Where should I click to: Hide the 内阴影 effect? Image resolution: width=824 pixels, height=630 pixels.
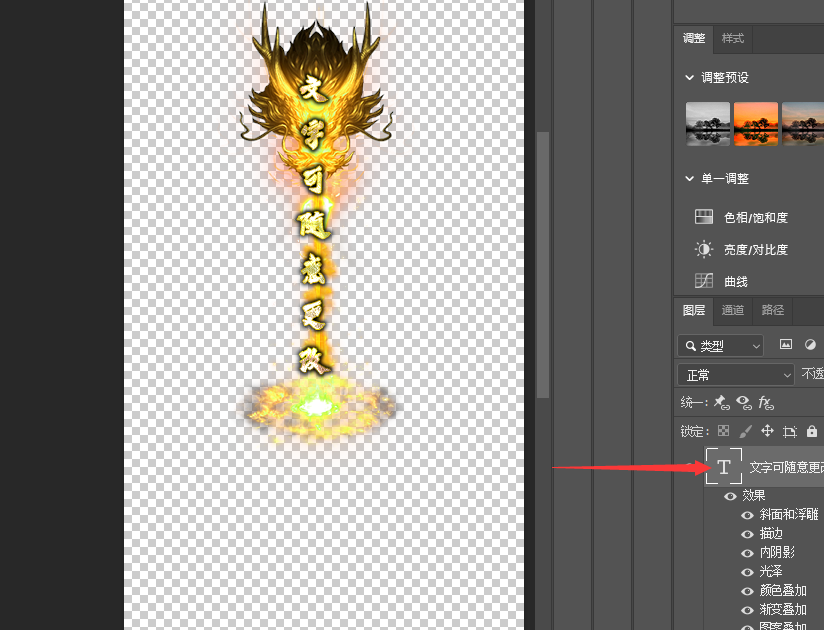[x=747, y=553]
